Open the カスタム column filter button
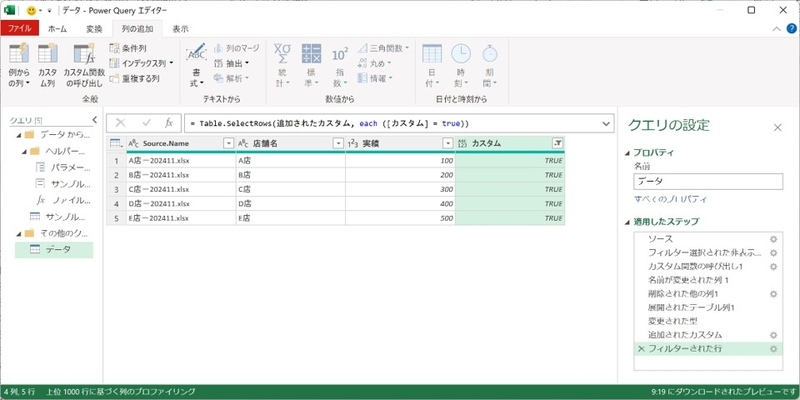Viewport: 800px width, 400px height. [557, 144]
